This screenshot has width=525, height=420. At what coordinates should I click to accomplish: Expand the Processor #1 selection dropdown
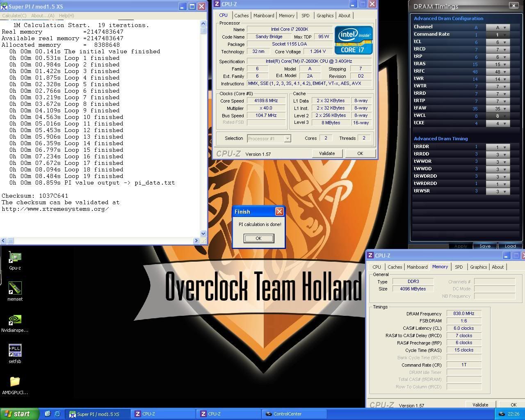[x=288, y=139]
